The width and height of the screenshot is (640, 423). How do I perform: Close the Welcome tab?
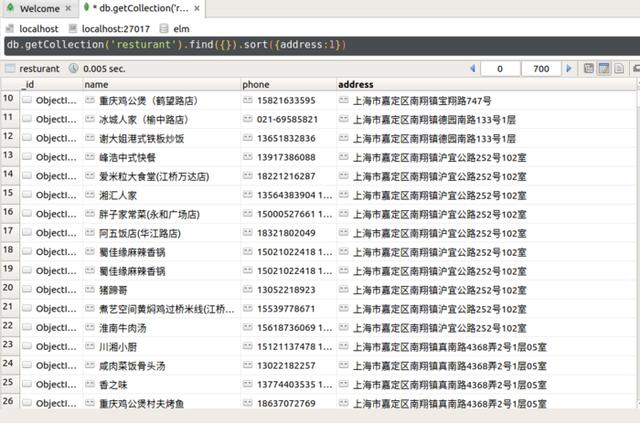coord(68,8)
